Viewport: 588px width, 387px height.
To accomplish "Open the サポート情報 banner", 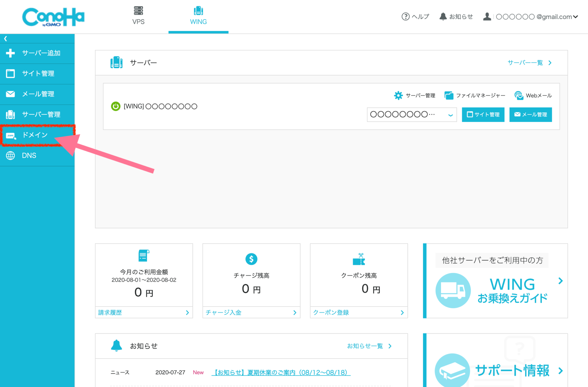I will pyautogui.click(x=495, y=360).
